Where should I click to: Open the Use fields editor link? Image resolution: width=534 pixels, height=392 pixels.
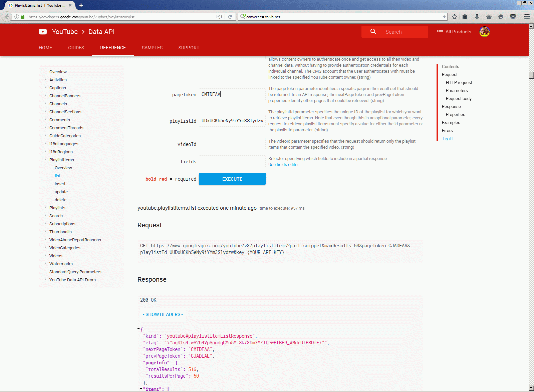click(283, 164)
